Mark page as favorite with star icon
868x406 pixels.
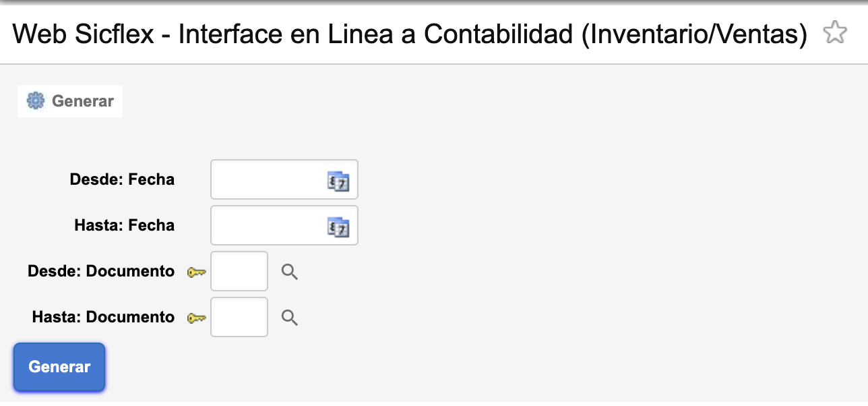pos(834,33)
